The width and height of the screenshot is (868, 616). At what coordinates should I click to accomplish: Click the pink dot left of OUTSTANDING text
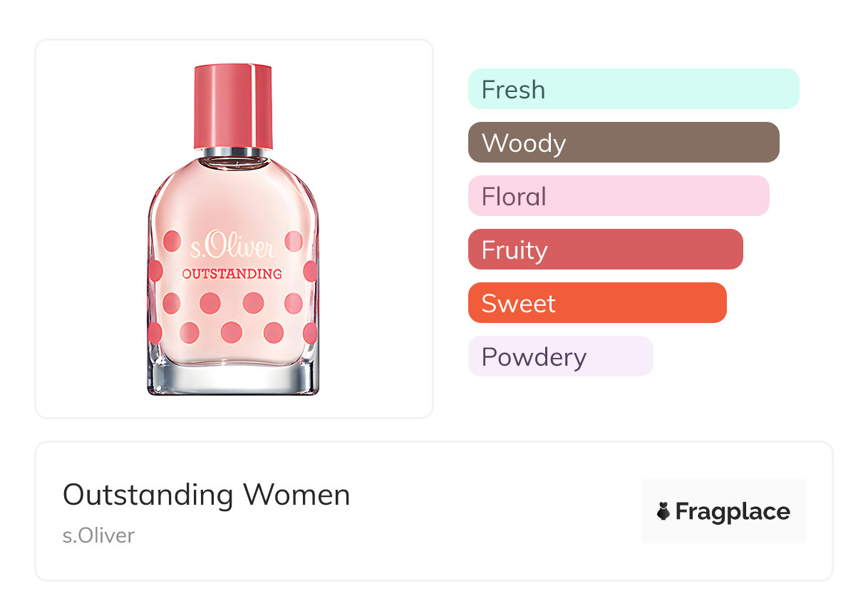click(156, 271)
